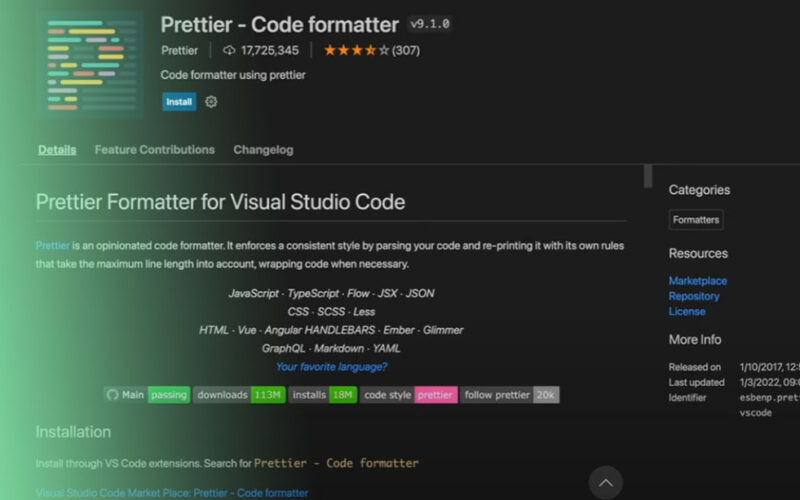800x500 pixels.
Task: Click the Prettier extension logo thumbnail
Action: coord(92,65)
